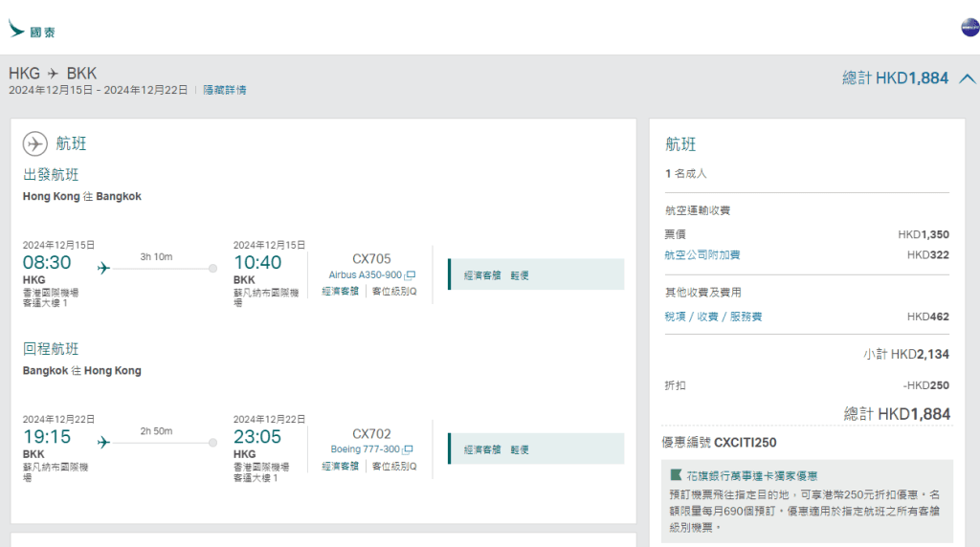The height and width of the screenshot is (547, 980).
Task: Collapse the total price chevron arrow
Action: coord(967,78)
